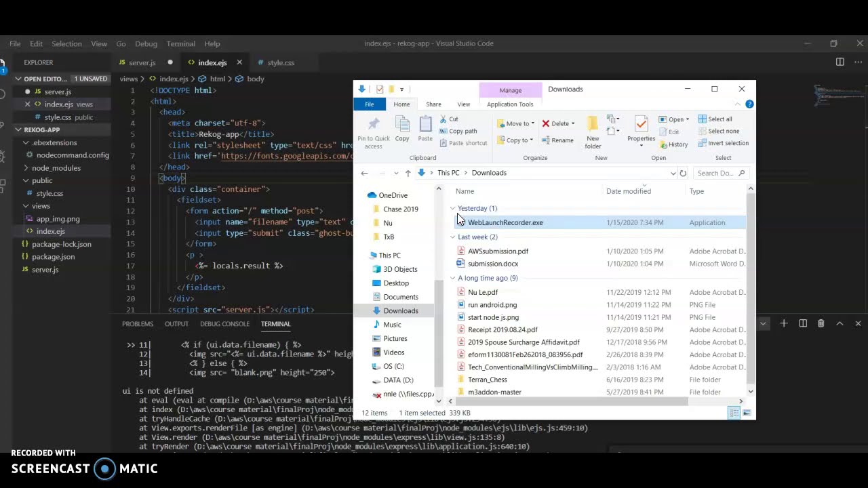Click Copy path in the ribbon

click(458, 131)
